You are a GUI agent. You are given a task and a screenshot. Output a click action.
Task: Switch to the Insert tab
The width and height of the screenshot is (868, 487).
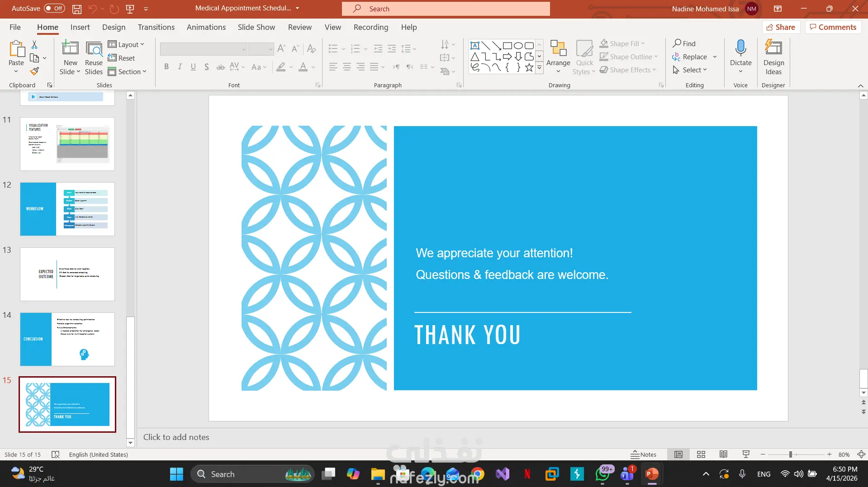[80, 27]
